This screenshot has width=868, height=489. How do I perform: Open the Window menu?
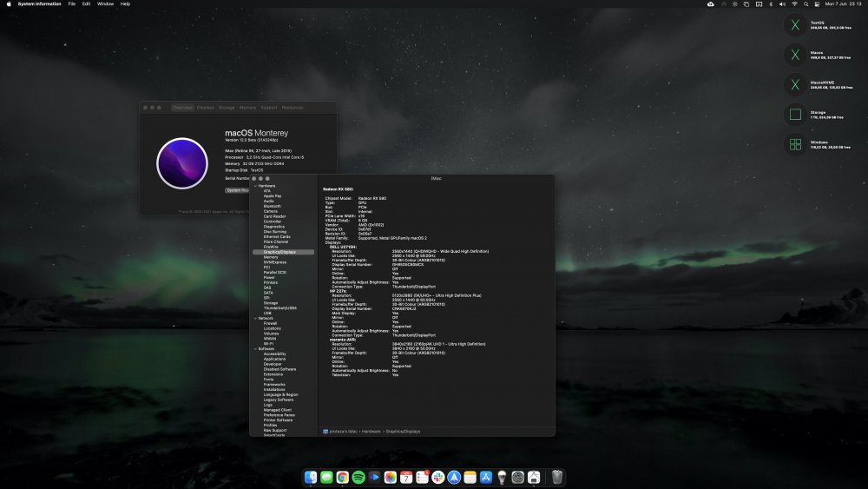click(105, 3)
